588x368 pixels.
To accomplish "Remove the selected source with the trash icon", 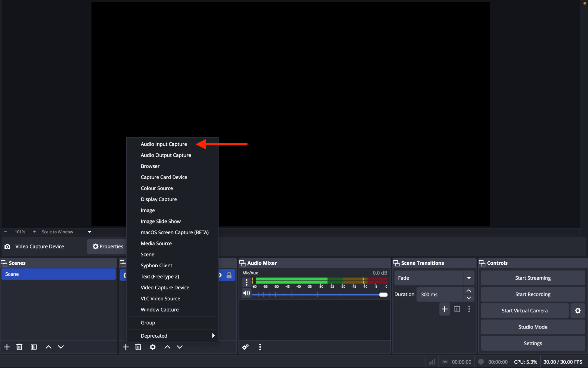I will 138,347.
